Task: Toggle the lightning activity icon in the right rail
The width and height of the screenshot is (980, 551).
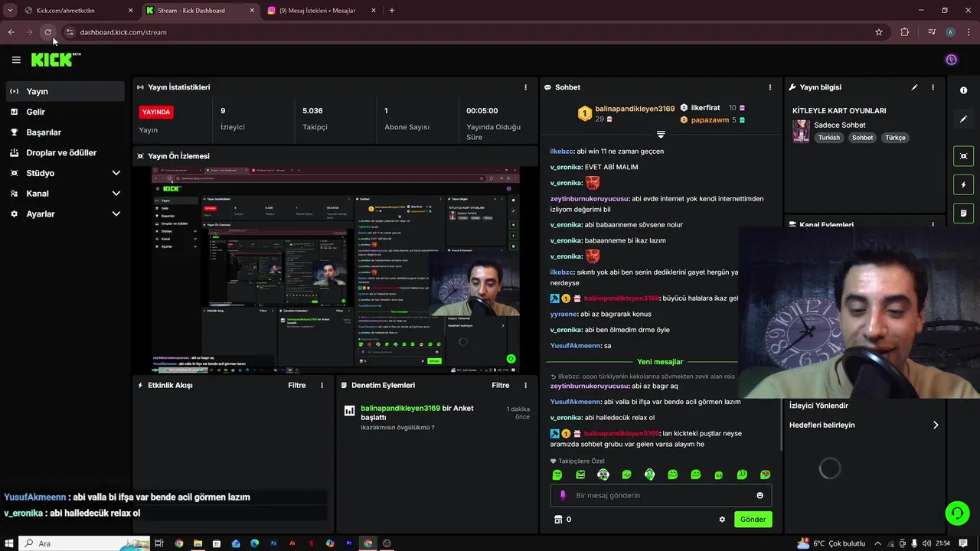Action: pos(963,184)
